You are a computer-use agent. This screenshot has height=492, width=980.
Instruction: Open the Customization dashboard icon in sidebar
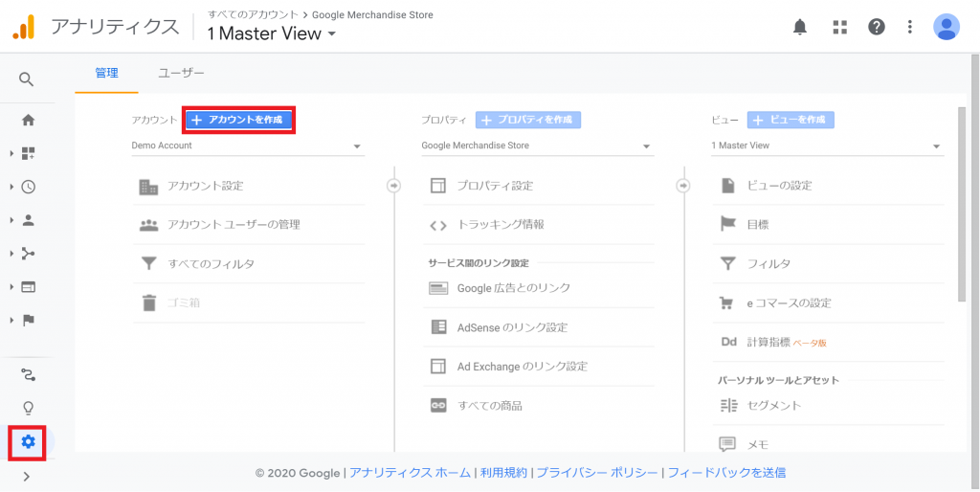click(x=28, y=154)
